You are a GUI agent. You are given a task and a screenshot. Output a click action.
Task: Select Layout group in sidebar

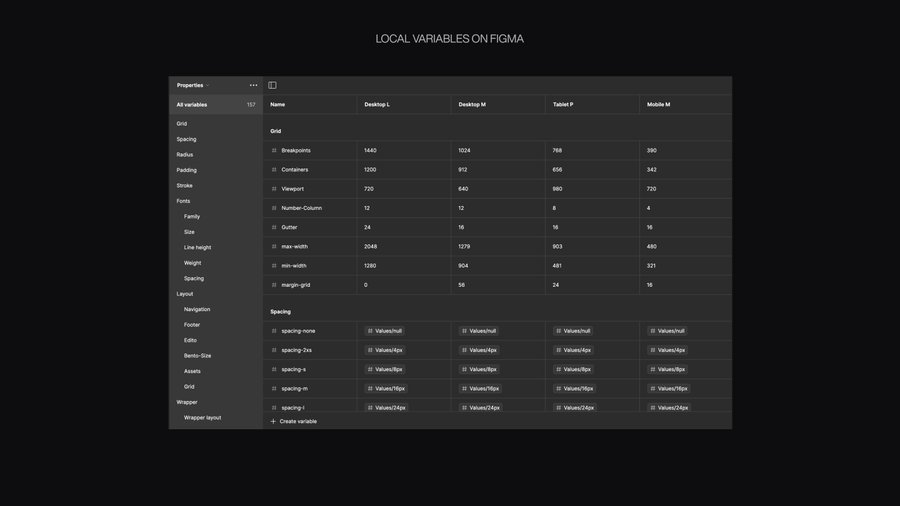tap(185, 294)
